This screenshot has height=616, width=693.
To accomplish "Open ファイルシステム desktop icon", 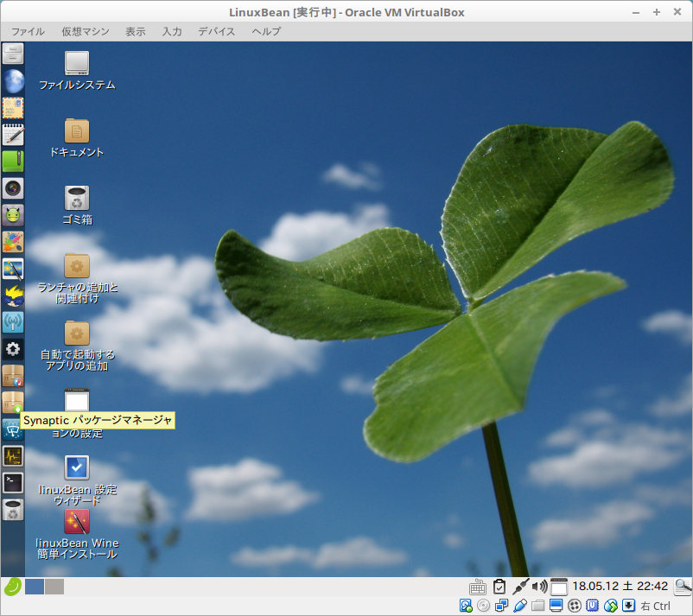I will click(77, 71).
